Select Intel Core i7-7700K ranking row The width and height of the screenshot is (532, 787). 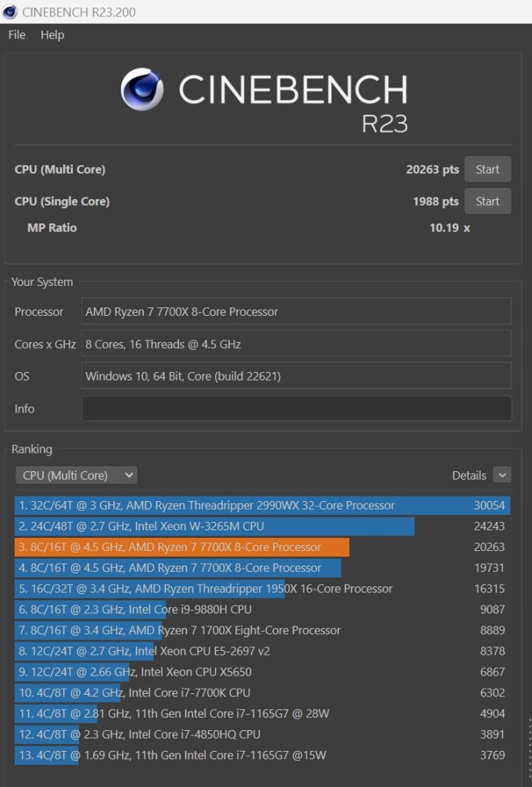coord(262,692)
